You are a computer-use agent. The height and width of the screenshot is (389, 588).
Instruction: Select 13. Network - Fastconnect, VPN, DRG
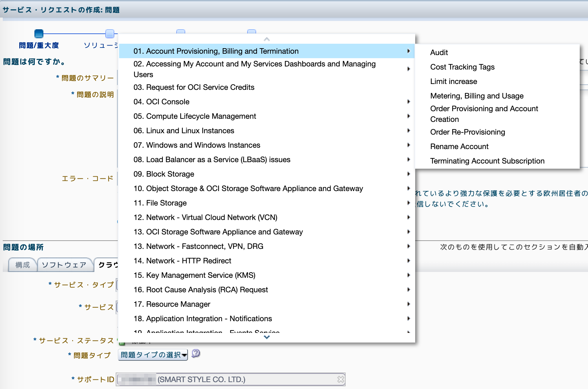267,246
